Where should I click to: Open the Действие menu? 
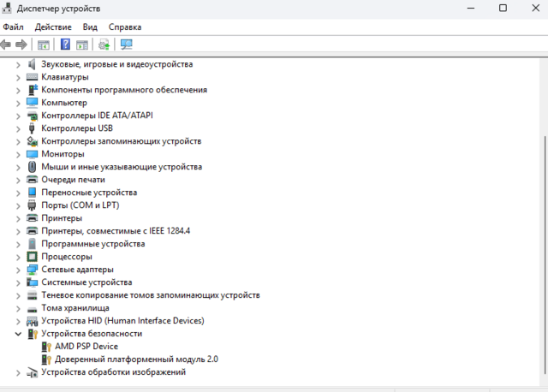(53, 27)
